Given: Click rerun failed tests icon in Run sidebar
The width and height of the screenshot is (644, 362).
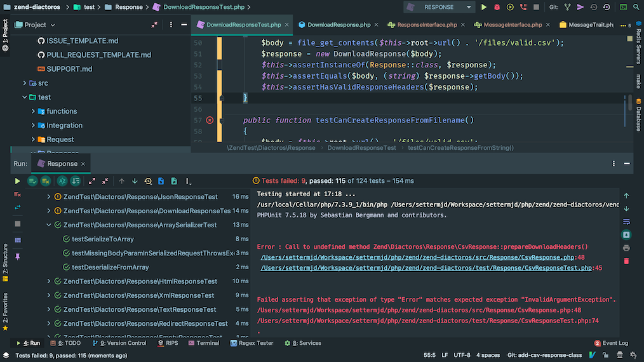Looking at the screenshot, I should click(17, 194).
